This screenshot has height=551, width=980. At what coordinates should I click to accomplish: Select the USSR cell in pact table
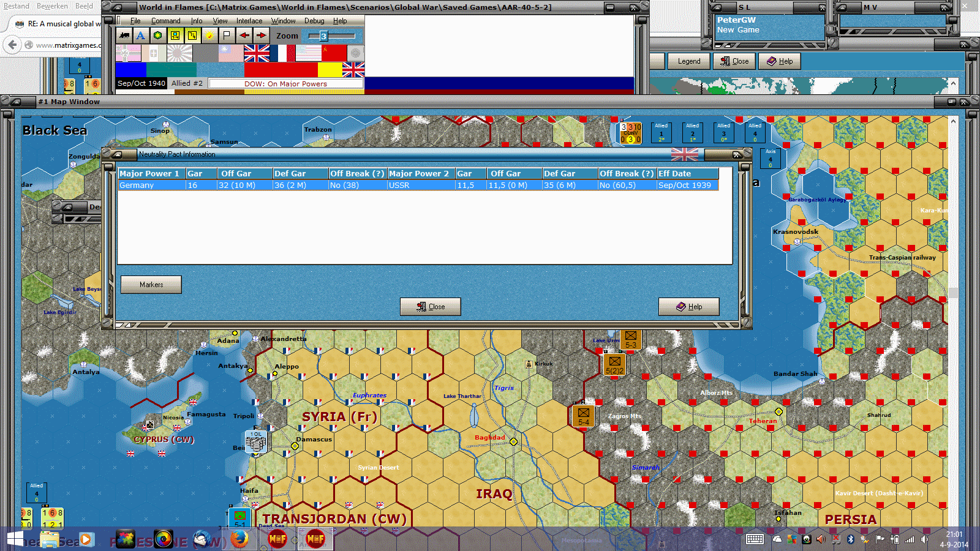tap(421, 185)
